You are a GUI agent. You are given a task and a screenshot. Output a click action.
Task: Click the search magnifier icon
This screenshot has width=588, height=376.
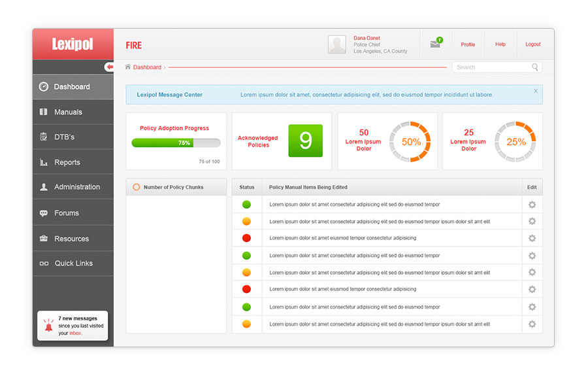[x=535, y=67]
